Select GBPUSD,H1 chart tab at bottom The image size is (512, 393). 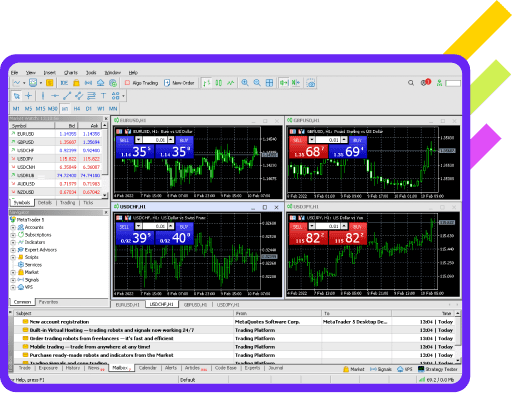pos(195,305)
